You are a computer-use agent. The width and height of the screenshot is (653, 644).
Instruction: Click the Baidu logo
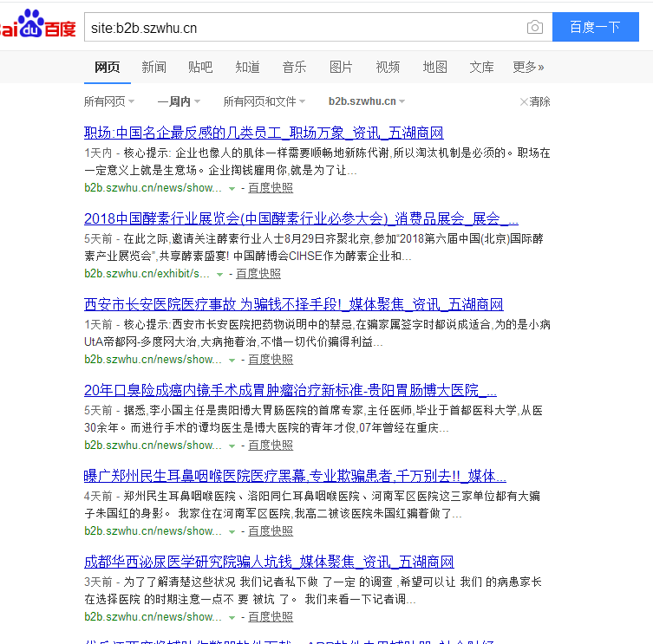pos(37,25)
